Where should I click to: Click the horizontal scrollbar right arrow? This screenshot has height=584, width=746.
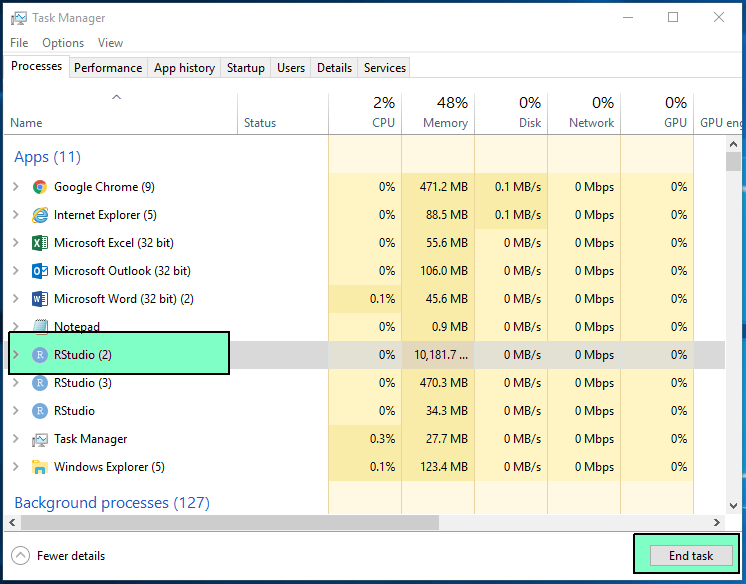tap(717, 522)
